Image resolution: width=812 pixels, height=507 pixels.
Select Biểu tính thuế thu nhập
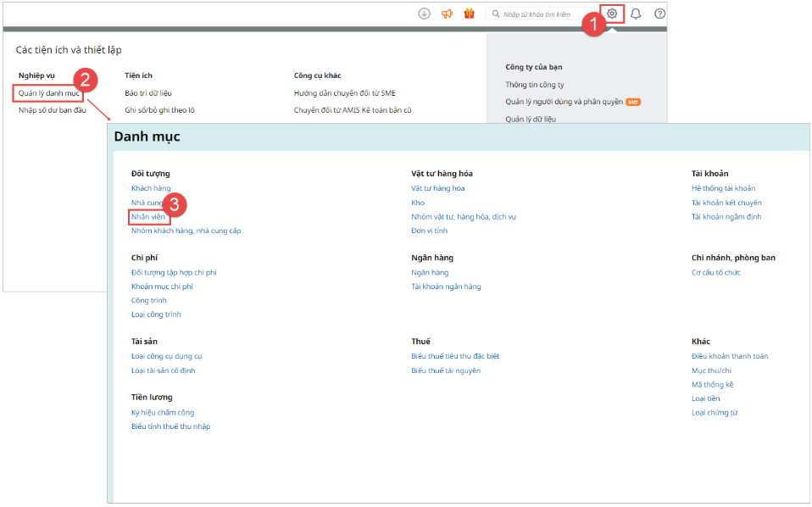coord(170,426)
